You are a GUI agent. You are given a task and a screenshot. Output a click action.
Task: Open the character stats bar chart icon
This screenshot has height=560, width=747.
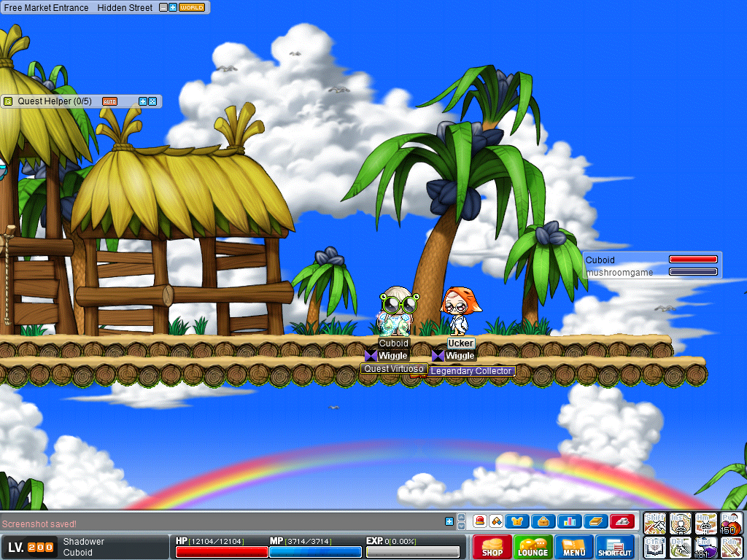click(569, 521)
